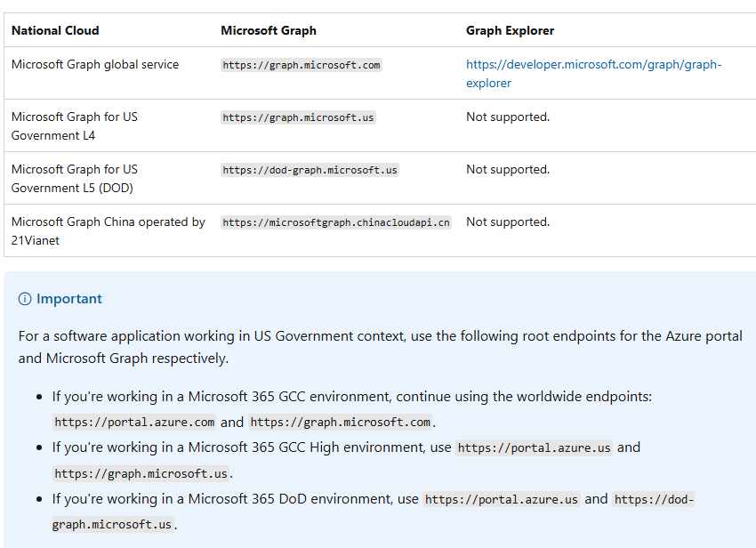The image size is (756, 548).
Task: Click the US Government L4 row label
Action: click(75, 125)
